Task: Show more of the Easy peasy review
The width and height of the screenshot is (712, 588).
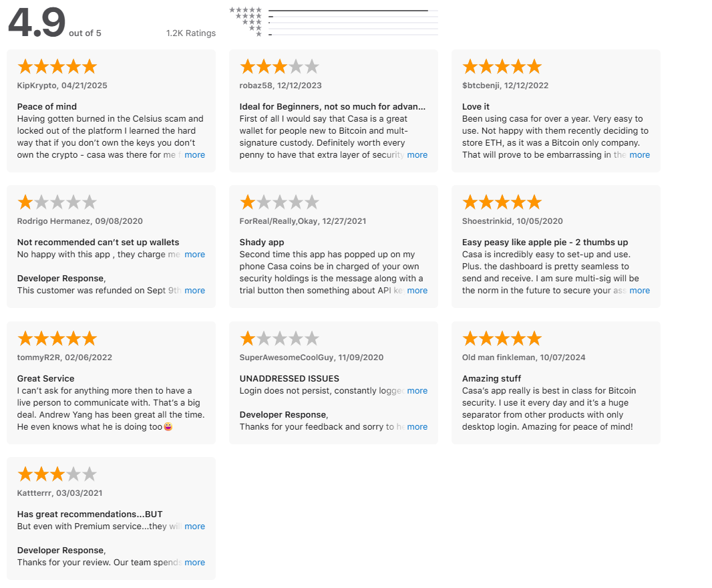Action: tap(639, 291)
